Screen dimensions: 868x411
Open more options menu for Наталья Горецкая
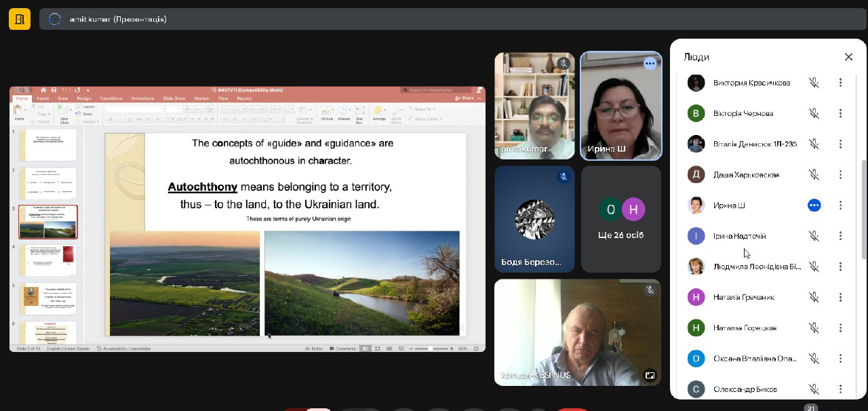pos(840,328)
